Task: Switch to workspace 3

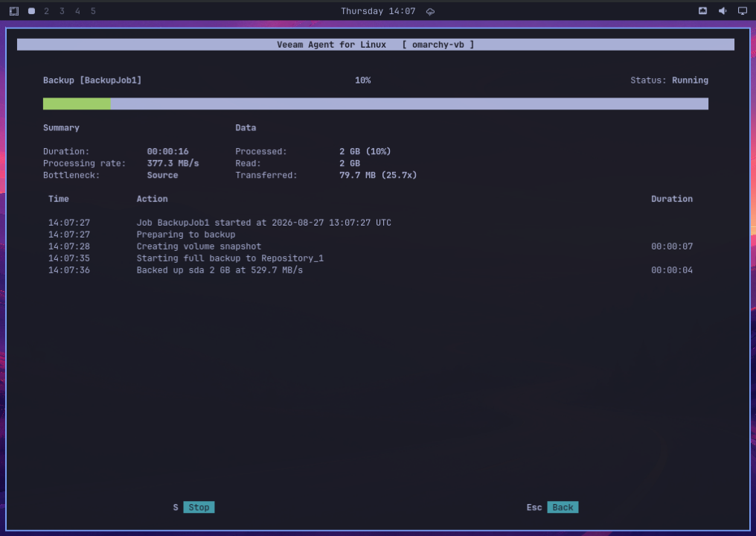Action: point(63,11)
